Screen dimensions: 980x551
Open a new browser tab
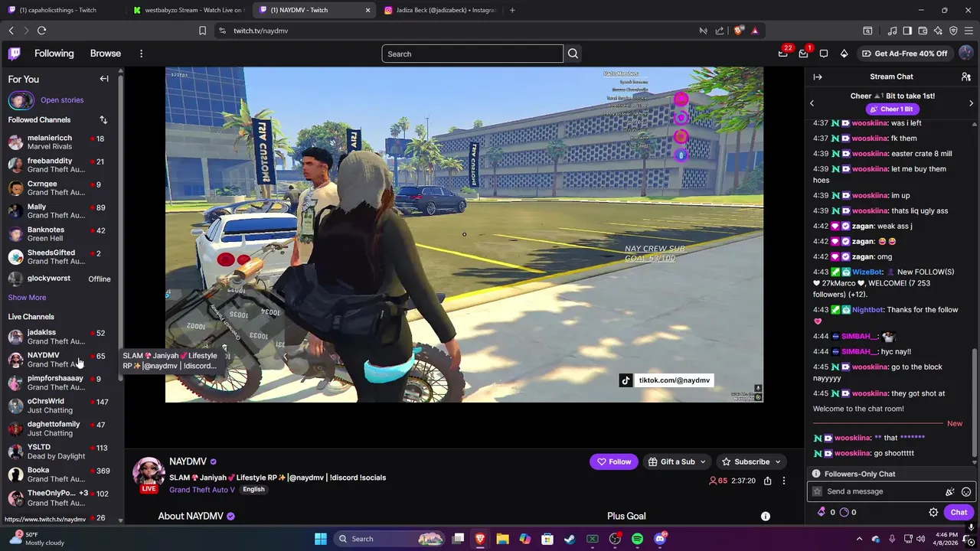(x=512, y=10)
